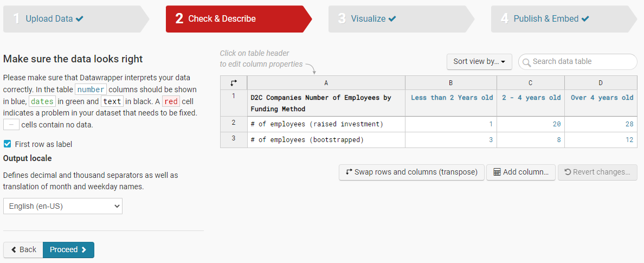Toggle First row as label checkbox
This screenshot has height=263, width=644.
(7, 144)
